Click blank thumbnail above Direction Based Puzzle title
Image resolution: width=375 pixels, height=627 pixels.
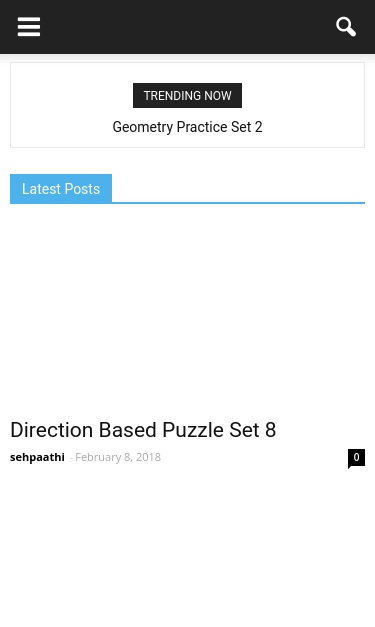point(188,310)
